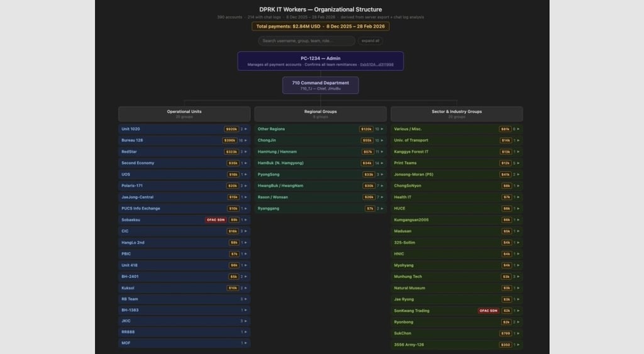
Task: Click the $57k badge on HamHung / Hamnam
Action: pos(367,152)
